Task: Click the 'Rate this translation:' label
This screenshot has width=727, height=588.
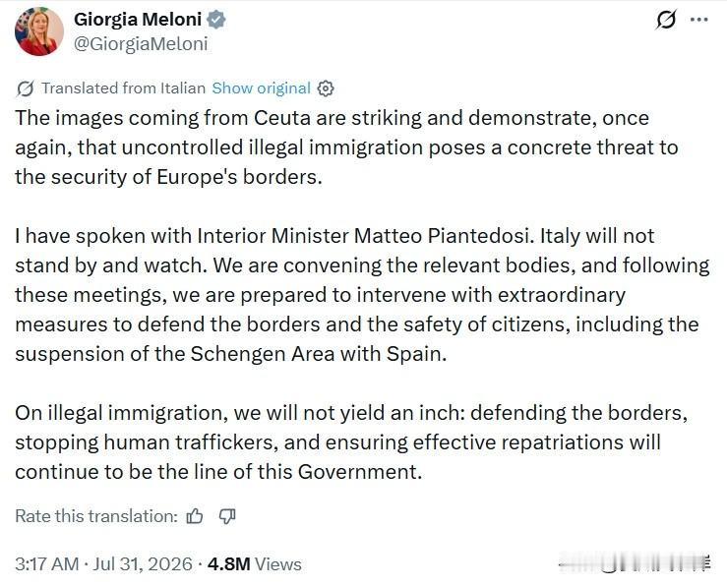Action: pyautogui.click(x=96, y=516)
